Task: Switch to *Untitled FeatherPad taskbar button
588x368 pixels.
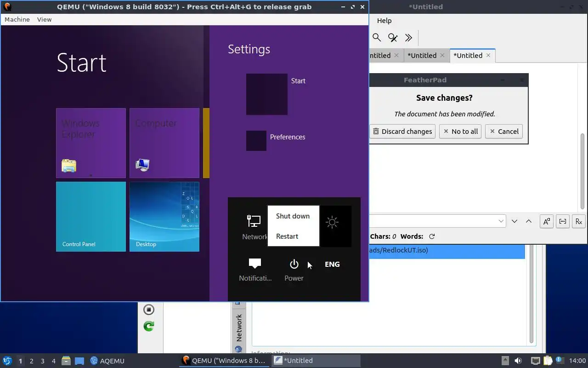Action: (x=316, y=361)
